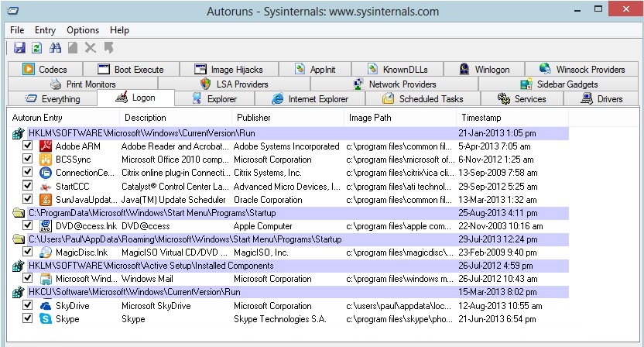This screenshot has width=644, height=347.
Task: Click the Properties toolbar icon
Action: pos(73,48)
